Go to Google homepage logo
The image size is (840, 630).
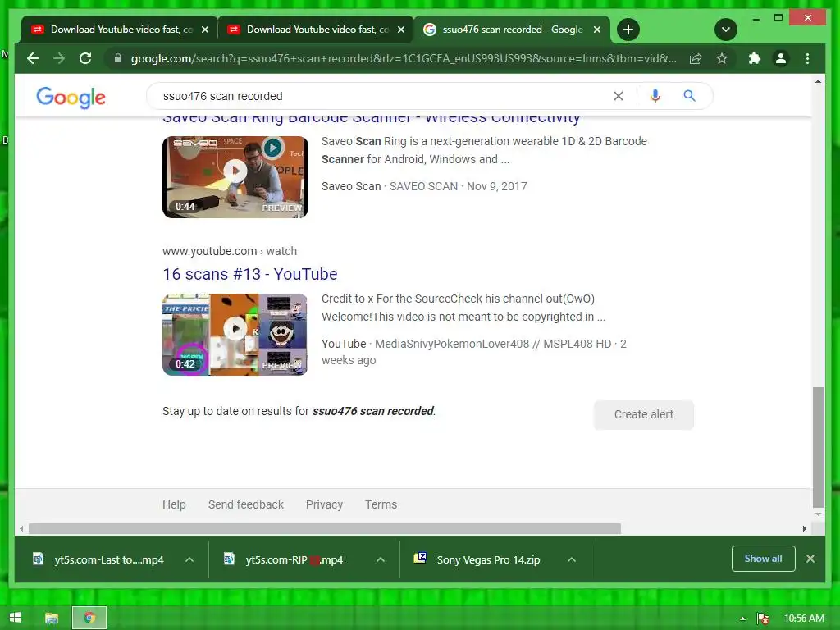pos(71,98)
